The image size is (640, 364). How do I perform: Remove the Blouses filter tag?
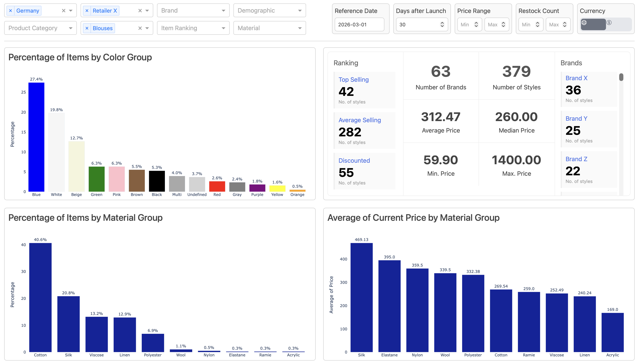point(87,28)
